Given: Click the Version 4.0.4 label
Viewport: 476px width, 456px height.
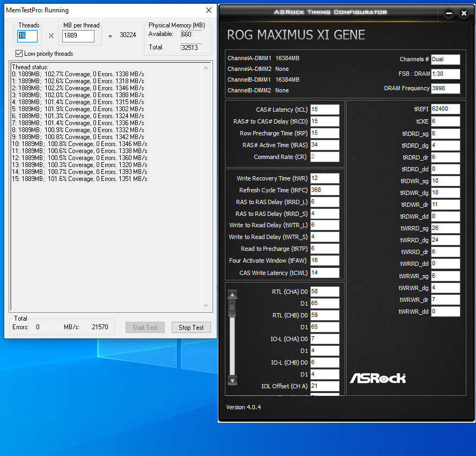Looking at the screenshot, I should (244, 408).
